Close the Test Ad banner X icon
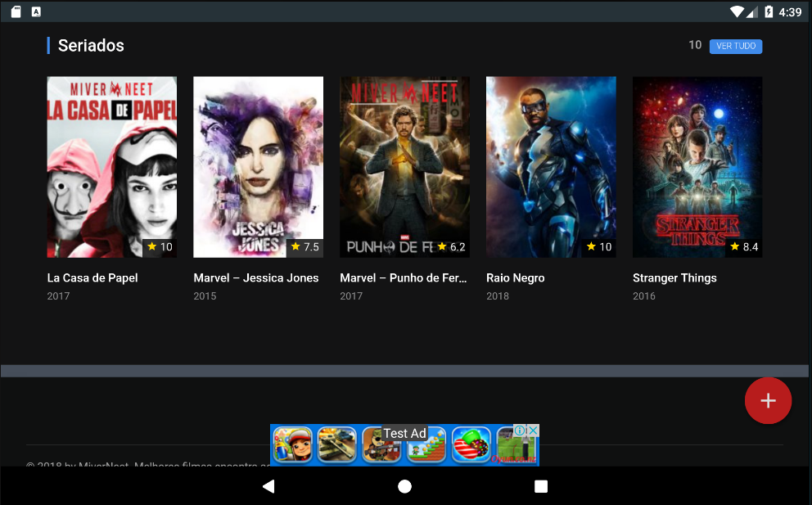Screen dimensions: 812x505 [534, 431]
